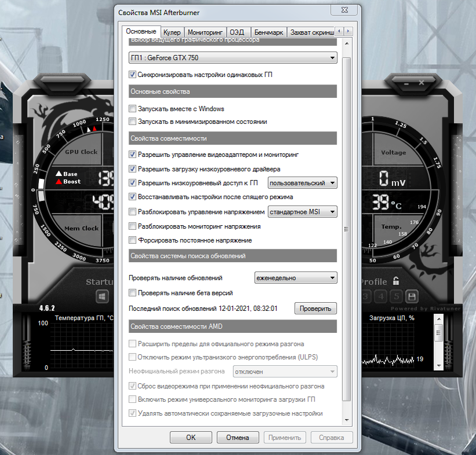Enable Запускать вместе с Windows
The image size is (476, 455).
(x=131, y=108)
